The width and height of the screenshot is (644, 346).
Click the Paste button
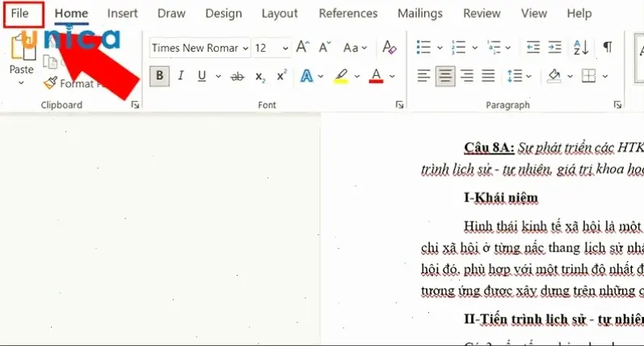click(21, 53)
